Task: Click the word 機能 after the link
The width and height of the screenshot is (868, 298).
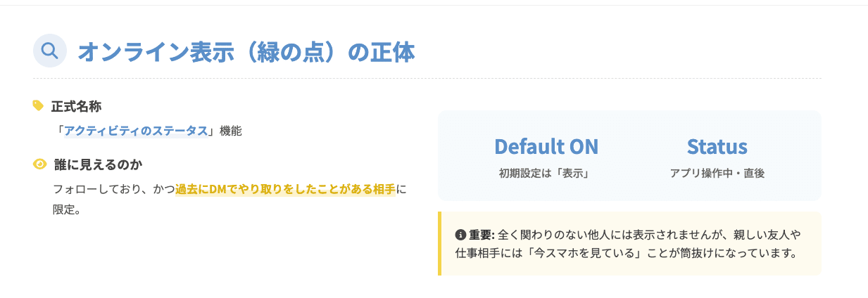Action: click(x=231, y=131)
